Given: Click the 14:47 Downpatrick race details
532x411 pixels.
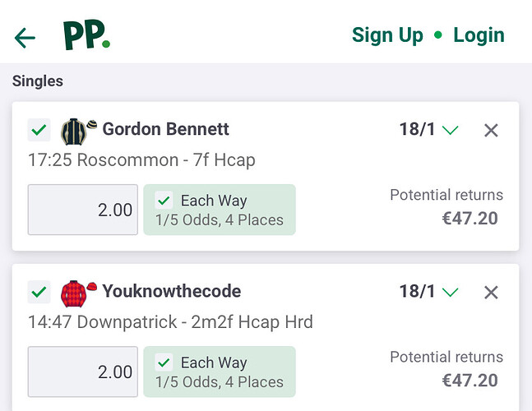Looking at the screenshot, I should [170, 322].
